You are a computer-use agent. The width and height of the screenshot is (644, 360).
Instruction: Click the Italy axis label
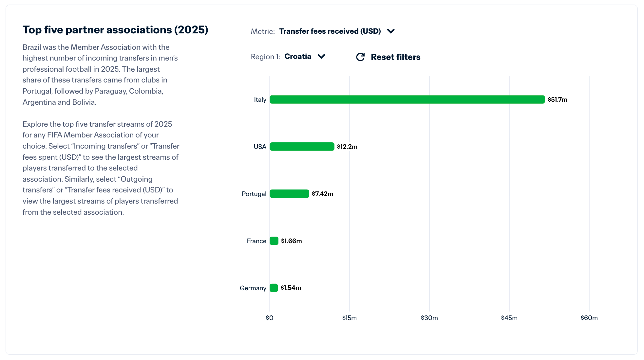260,99
